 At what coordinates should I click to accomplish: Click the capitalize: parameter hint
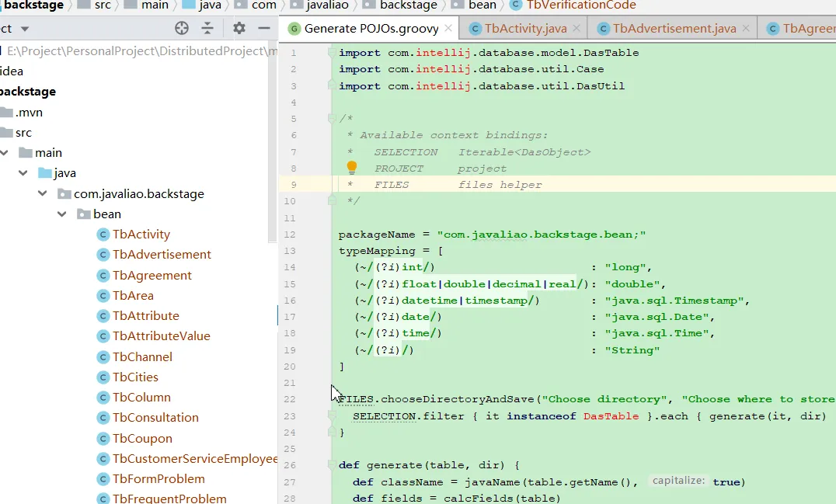(x=678, y=481)
